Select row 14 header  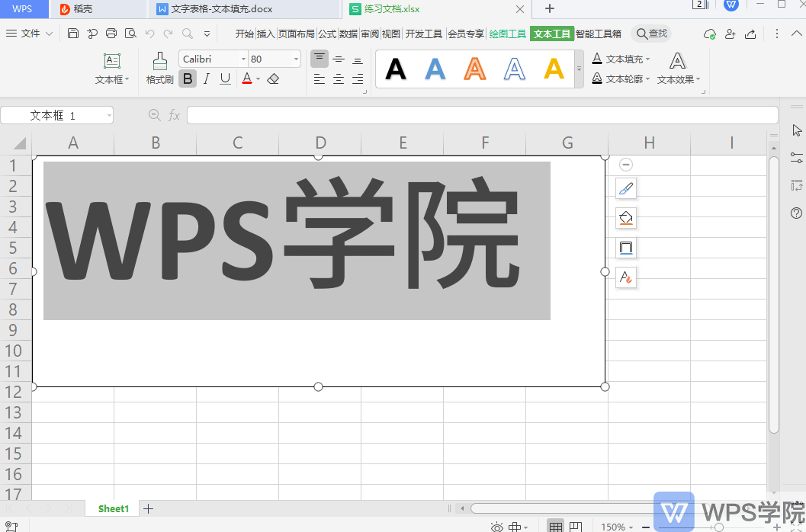pyautogui.click(x=14, y=433)
